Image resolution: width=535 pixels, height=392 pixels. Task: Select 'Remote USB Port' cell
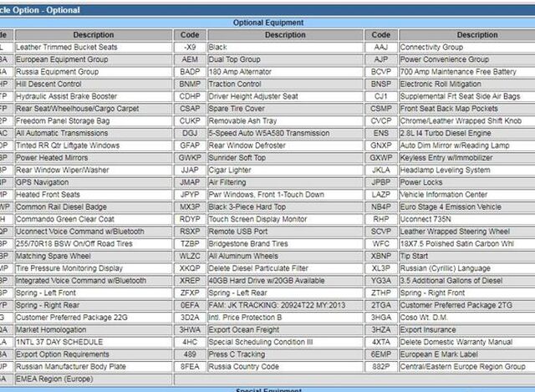(285, 232)
